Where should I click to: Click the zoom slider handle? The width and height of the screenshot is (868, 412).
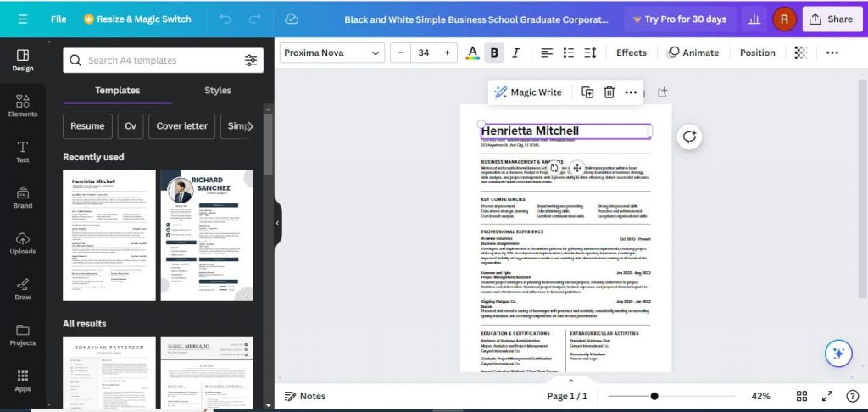654,396
